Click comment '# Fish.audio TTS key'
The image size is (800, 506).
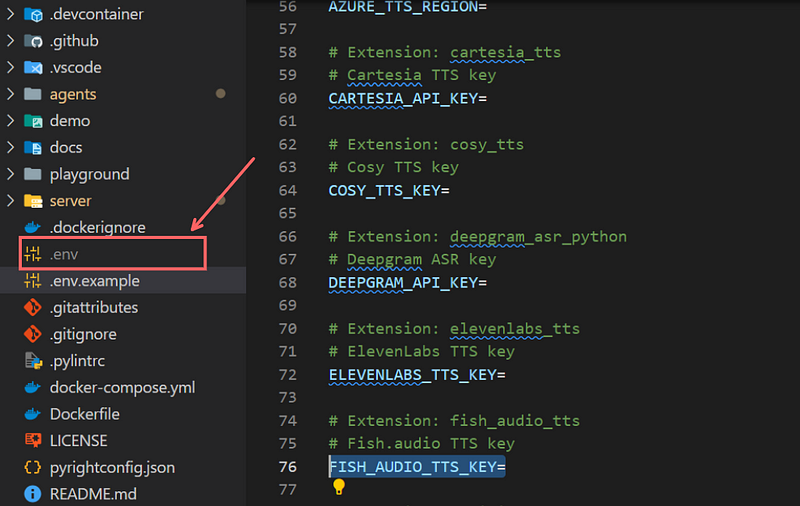coord(421,444)
